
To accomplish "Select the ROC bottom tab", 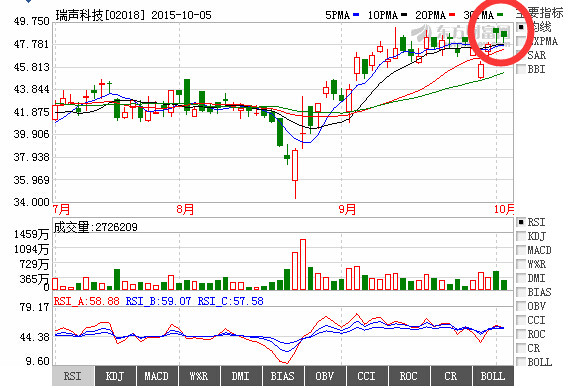I will click(x=409, y=376).
